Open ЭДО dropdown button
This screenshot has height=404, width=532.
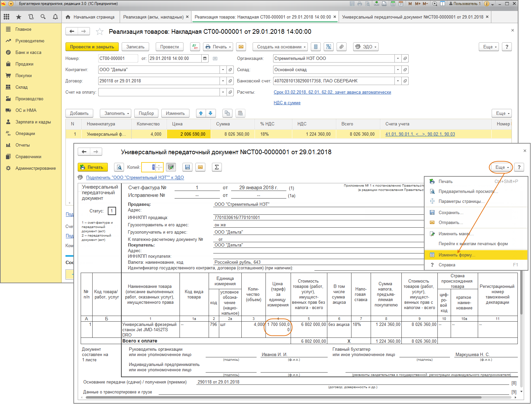[x=366, y=47]
